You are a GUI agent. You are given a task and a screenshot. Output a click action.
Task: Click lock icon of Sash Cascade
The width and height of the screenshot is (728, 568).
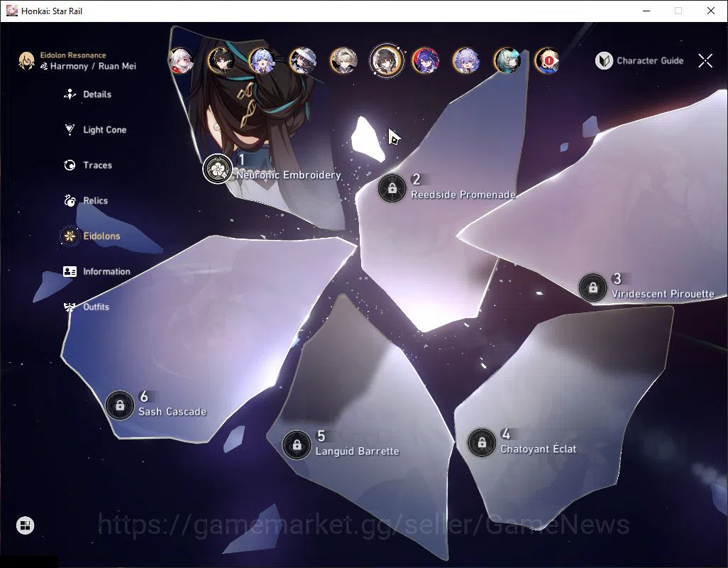point(120,405)
